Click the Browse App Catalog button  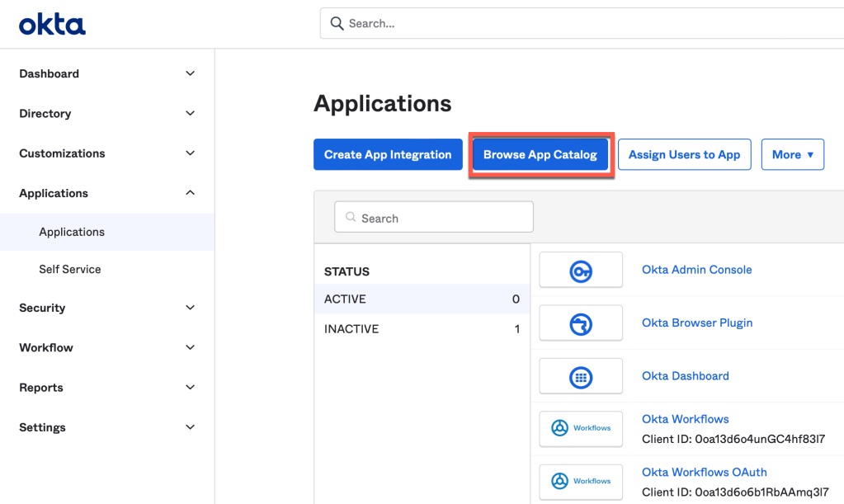(x=540, y=154)
